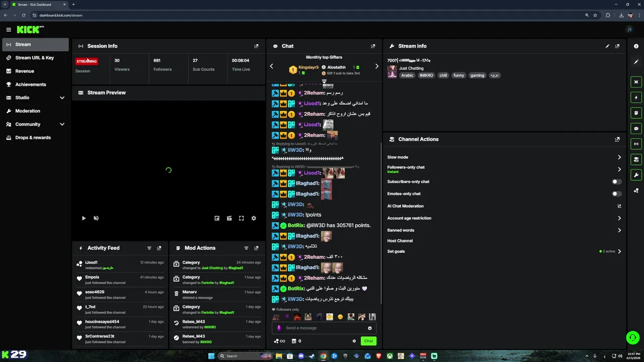Pop out the Stream info panel
The width and height of the screenshot is (644, 362).
617,46
